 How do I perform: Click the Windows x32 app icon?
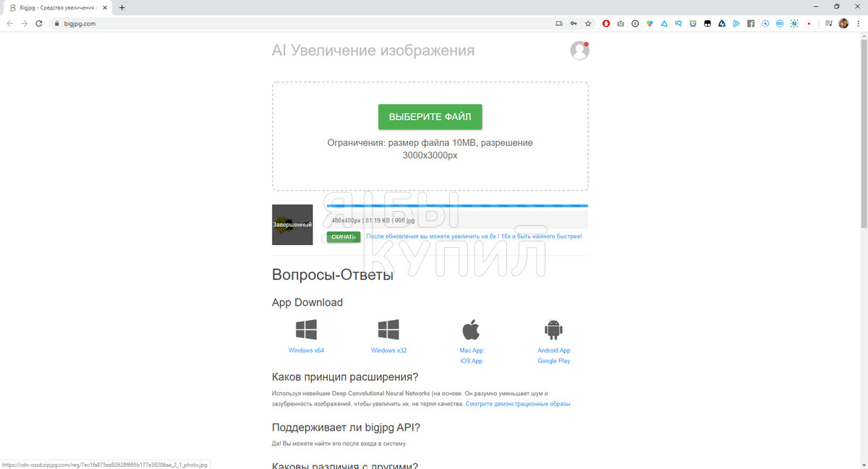tap(388, 330)
